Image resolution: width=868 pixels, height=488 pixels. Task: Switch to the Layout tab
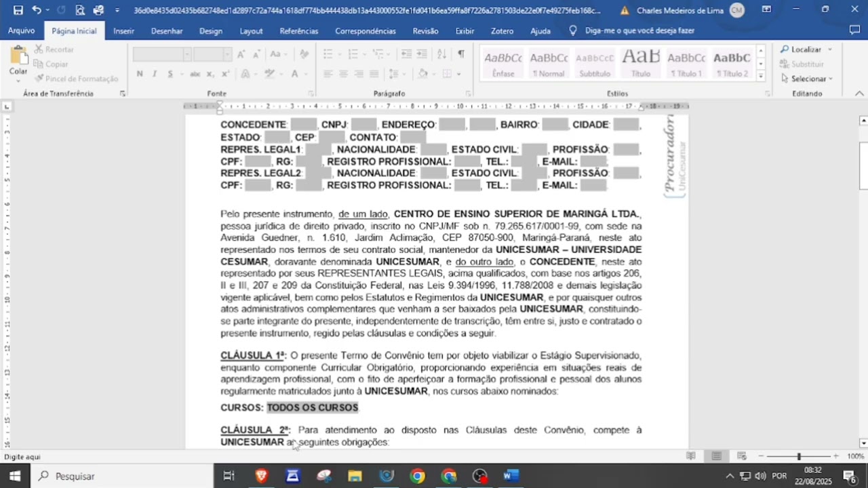(x=251, y=31)
